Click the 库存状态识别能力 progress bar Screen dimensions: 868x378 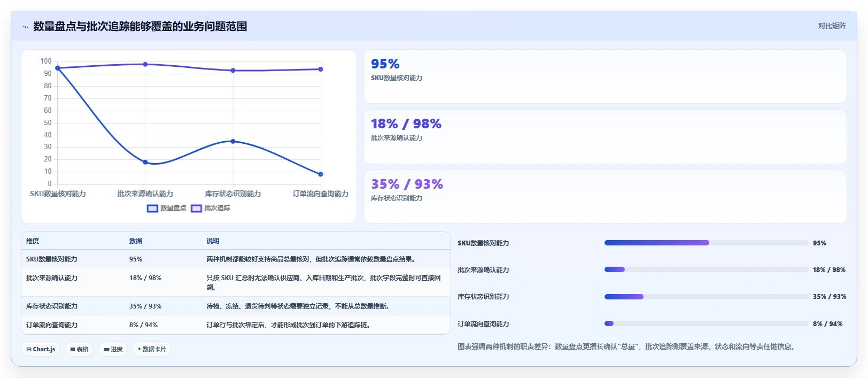[x=706, y=297]
